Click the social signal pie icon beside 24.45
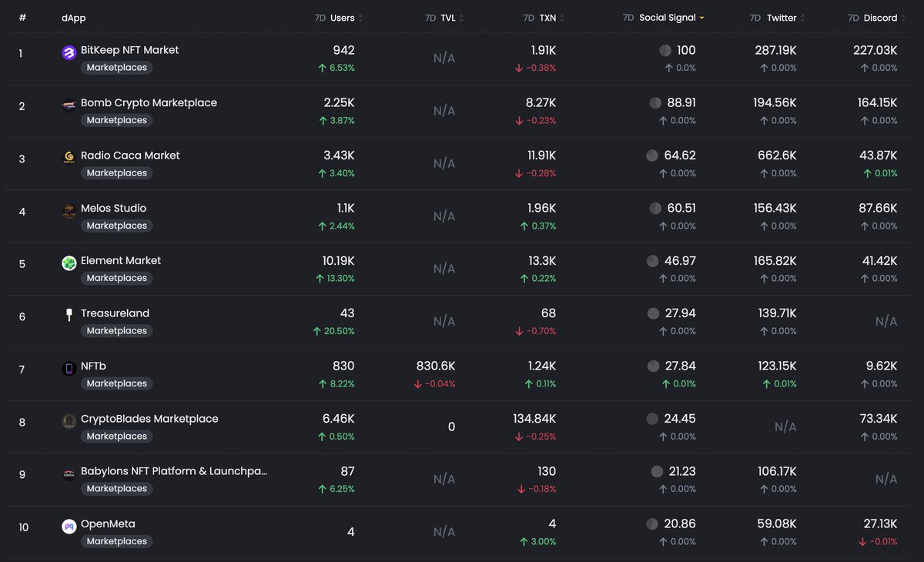 pos(652,419)
